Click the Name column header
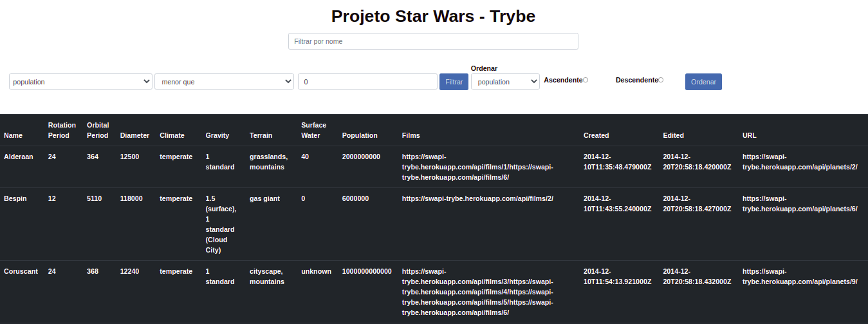This screenshot has width=868, height=324. coord(13,135)
